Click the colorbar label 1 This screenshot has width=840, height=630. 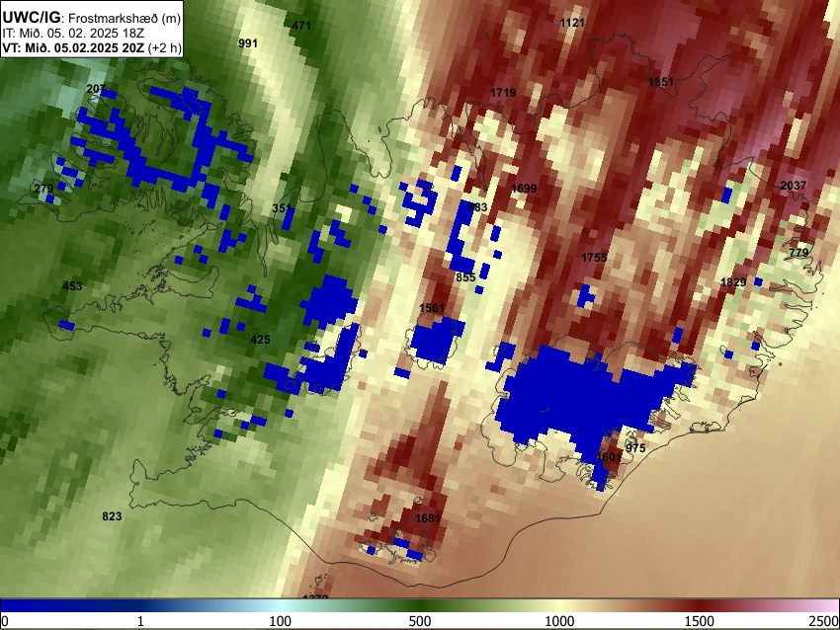click(140, 621)
